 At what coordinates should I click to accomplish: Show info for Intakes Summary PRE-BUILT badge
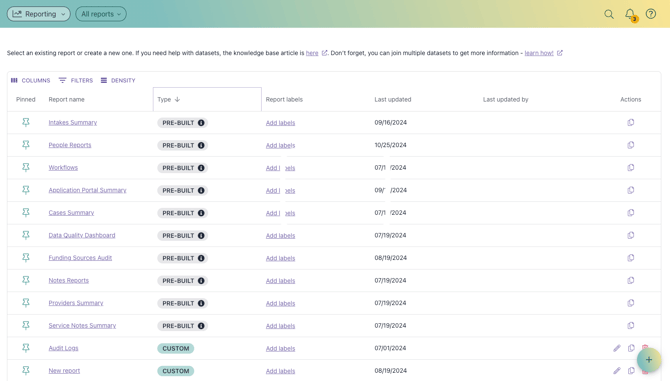[201, 123]
